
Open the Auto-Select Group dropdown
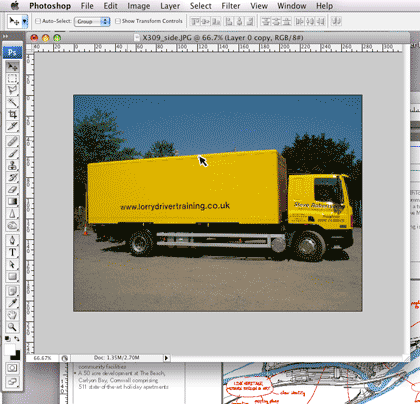click(92, 21)
